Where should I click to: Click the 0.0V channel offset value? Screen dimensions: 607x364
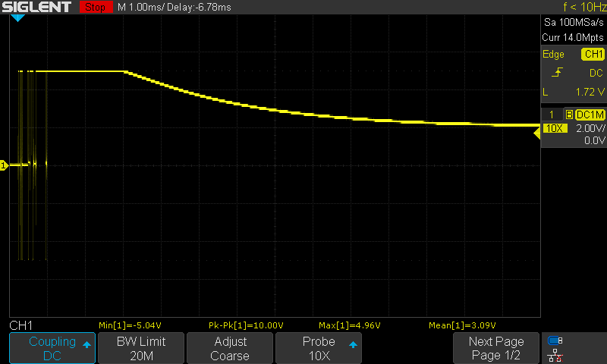pos(594,140)
